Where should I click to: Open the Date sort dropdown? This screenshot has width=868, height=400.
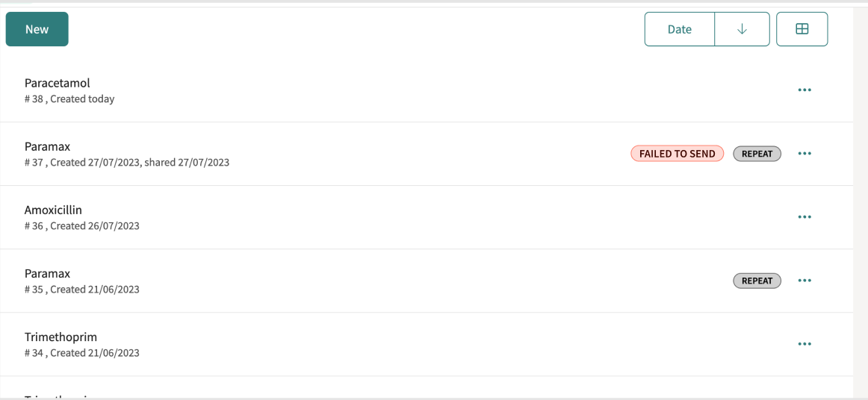pyautogui.click(x=680, y=29)
